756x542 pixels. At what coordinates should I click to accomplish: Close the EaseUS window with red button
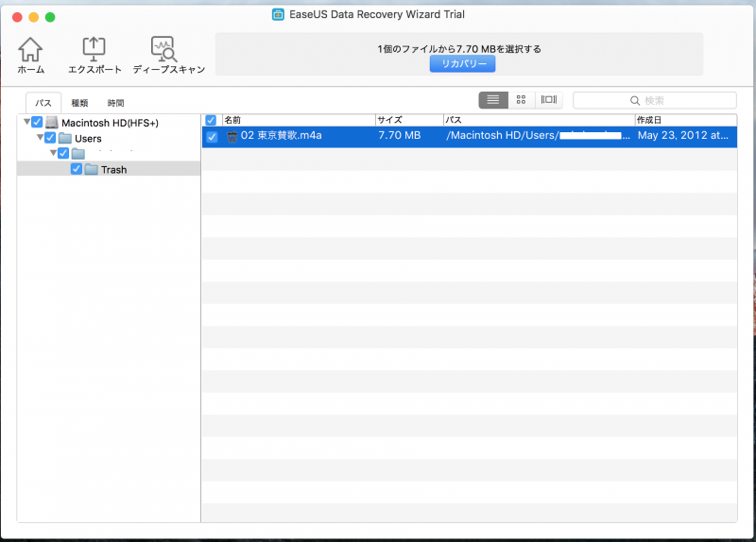pyautogui.click(x=17, y=17)
